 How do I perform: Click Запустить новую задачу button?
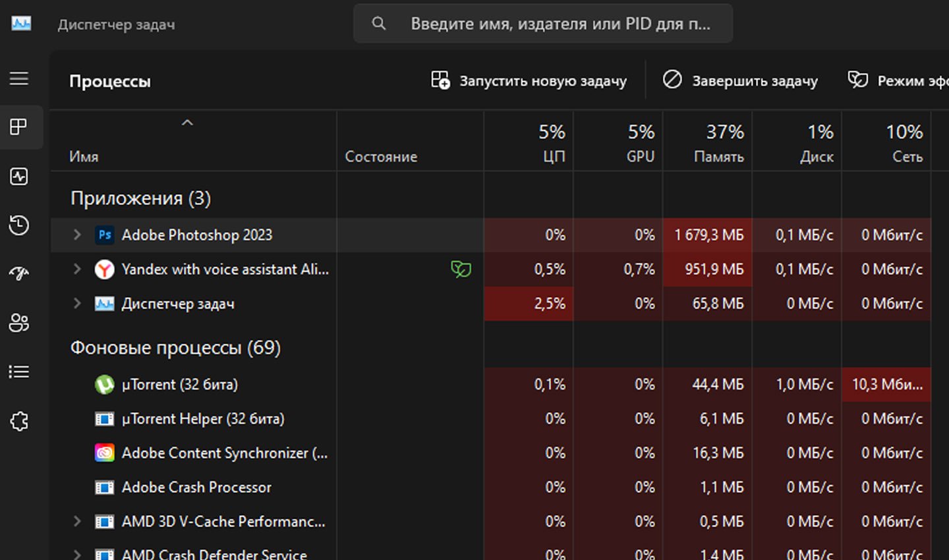(x=529, y=80)
